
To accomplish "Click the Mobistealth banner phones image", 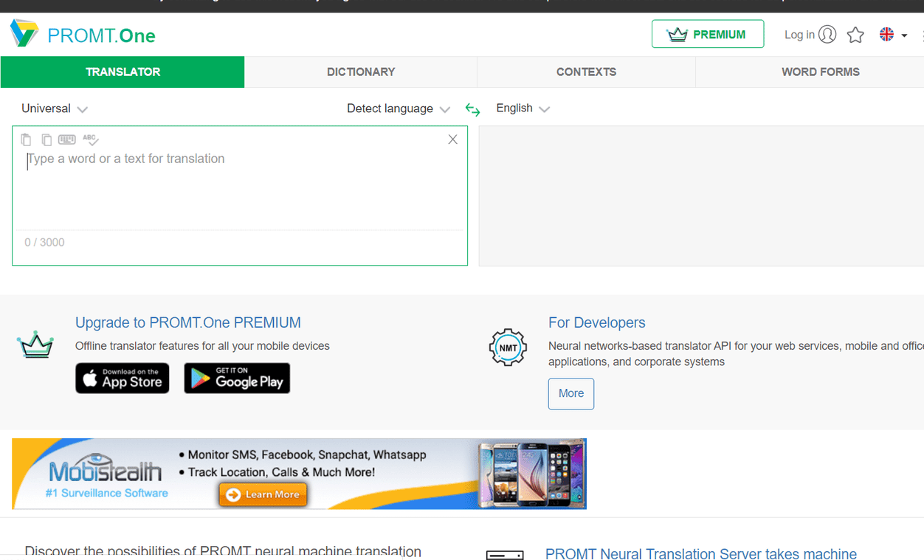I will coord(532,473).
